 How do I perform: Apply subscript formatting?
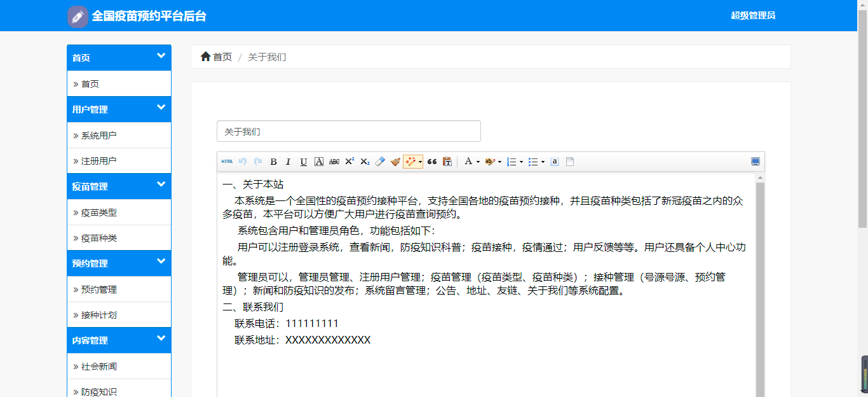(x=365, y=162)
